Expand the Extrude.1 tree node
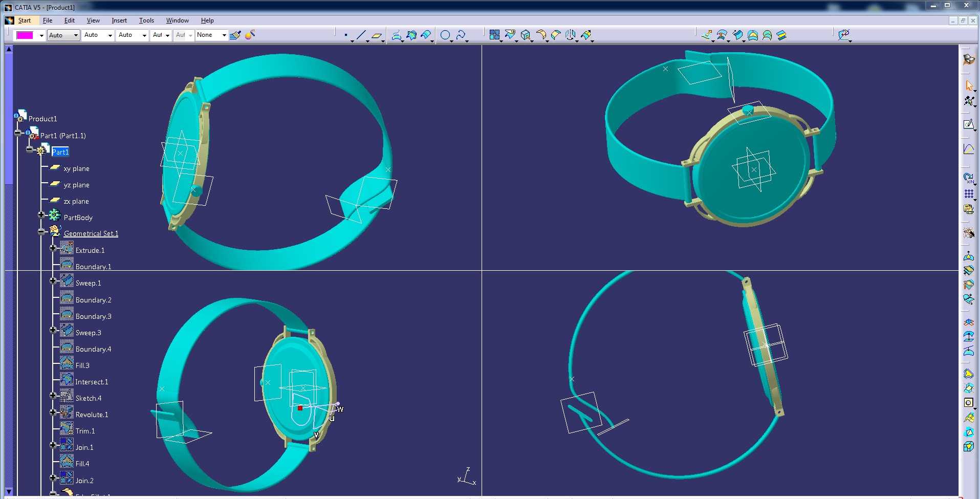Screen dimensions: 980x499 point(53,248)
